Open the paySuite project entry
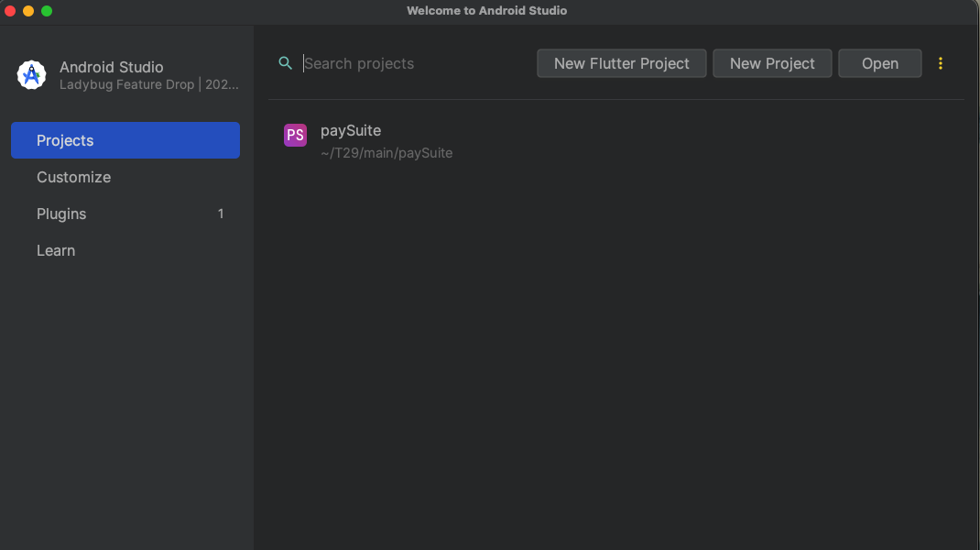 click(x=351, y=130)
